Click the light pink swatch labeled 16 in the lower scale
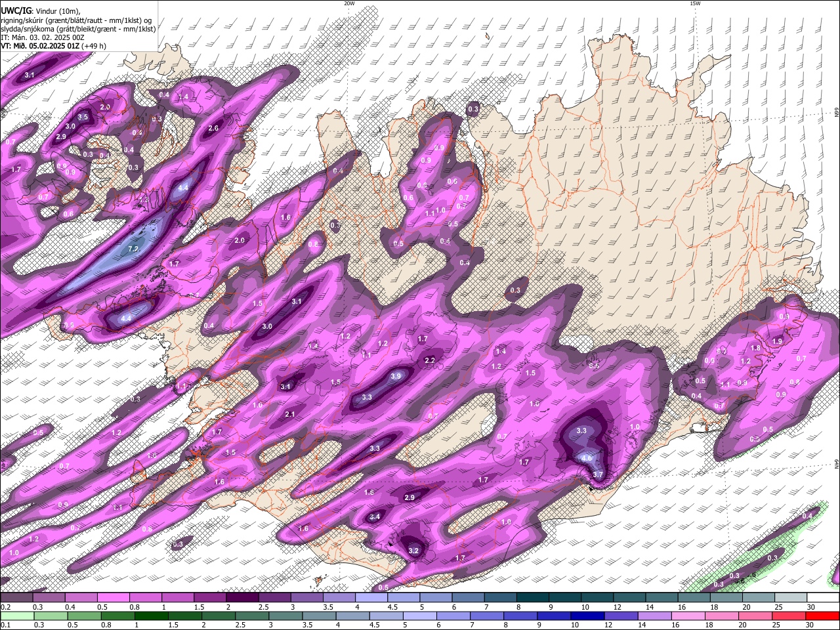This screenshot has height=630, width=840. click(x=688, y=616)
